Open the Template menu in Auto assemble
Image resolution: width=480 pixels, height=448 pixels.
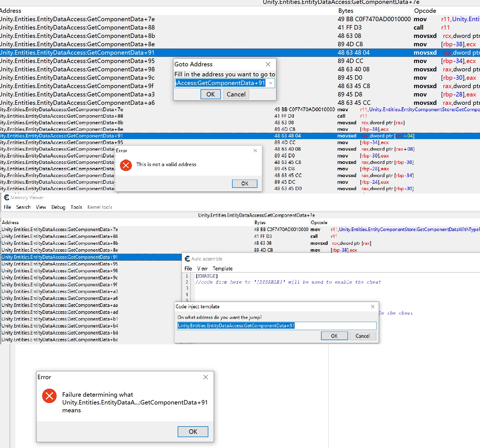pyautogui.click(x=222, y=268)
